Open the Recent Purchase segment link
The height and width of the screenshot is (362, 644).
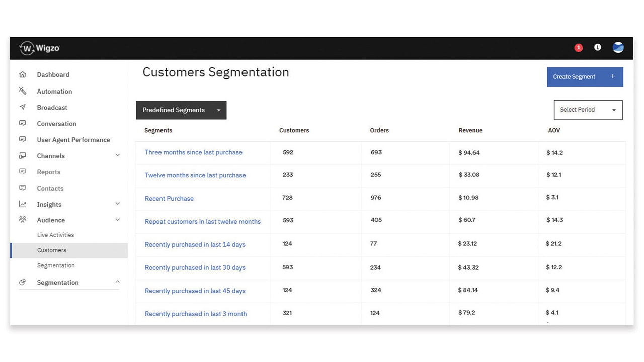169,198
